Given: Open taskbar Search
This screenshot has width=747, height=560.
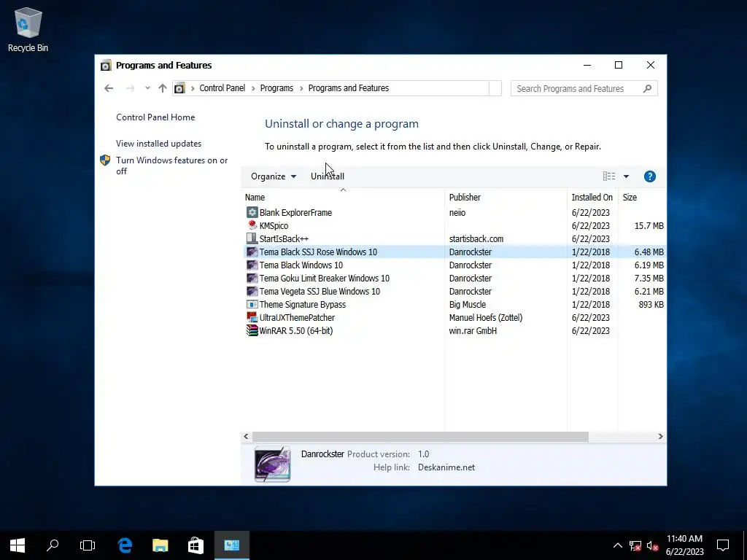Looking at the screenshot, I should point(53,545).
